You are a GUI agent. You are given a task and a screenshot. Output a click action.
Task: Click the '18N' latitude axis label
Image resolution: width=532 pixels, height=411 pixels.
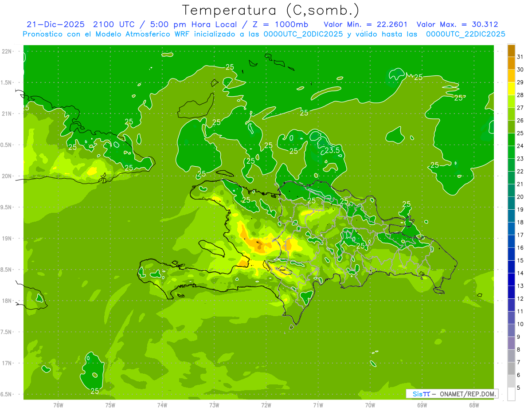(6, 301)
